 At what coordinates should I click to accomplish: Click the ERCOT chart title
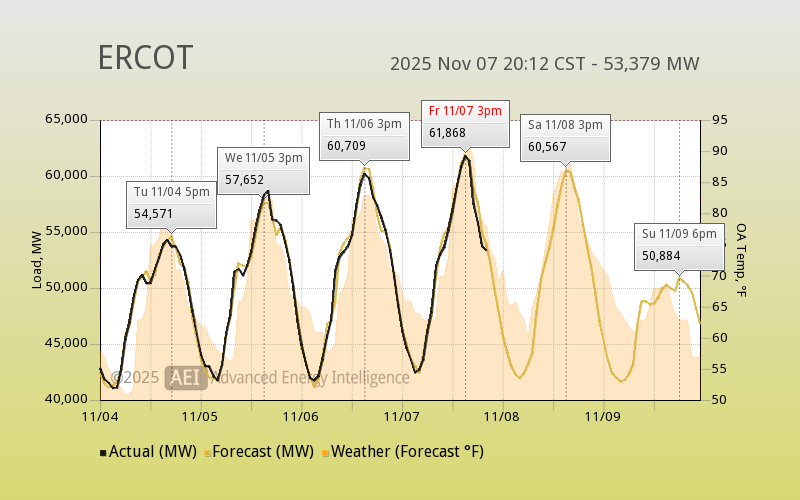[x=145, y=59]
